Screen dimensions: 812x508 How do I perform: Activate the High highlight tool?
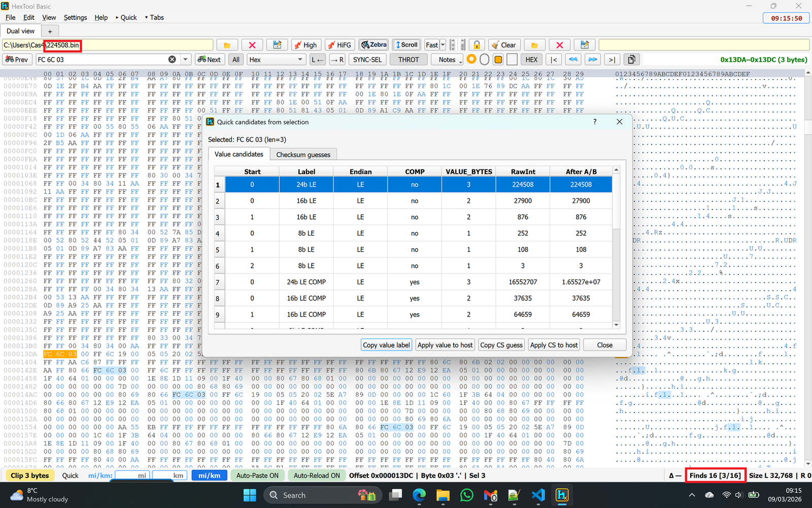pyautogui.click(x=306, y=45)
